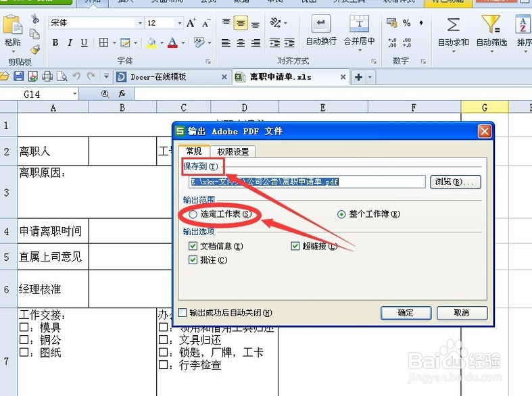Click the Wrap Text 自动换行 icon
The height and width of the screenshot is (396, 532).
(x=320, y=23)
